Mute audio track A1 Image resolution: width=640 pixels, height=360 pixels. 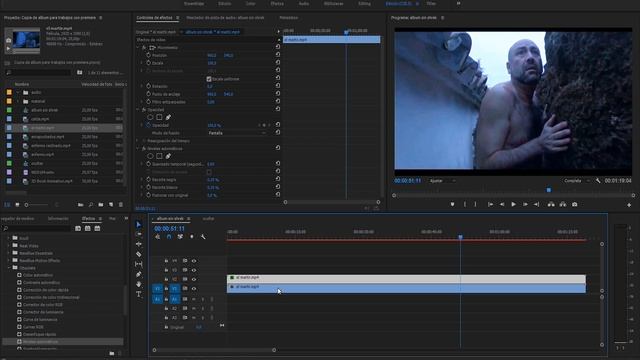(x=194, y=299)
